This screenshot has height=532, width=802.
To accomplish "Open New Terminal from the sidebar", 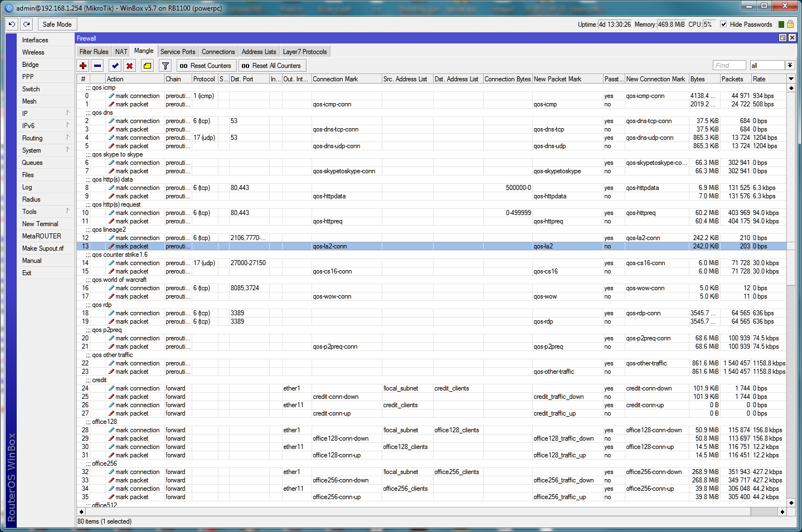I will pos(46,223).
